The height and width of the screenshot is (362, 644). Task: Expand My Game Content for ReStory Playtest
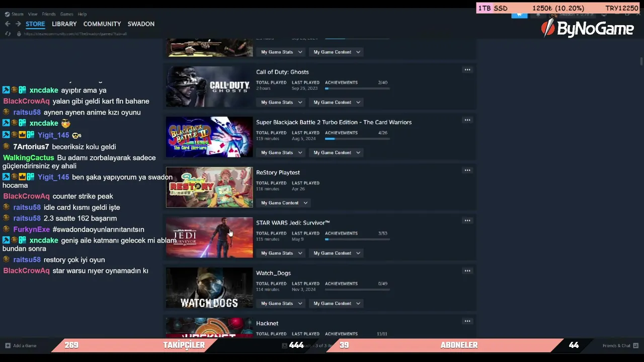pyautogui.click(x=284, y=203)
